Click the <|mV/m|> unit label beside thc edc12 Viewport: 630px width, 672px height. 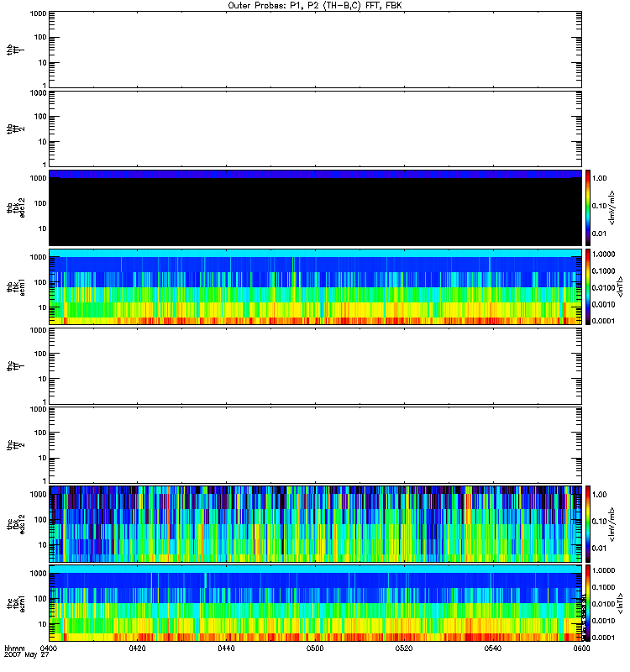click(x=612, y=524)
